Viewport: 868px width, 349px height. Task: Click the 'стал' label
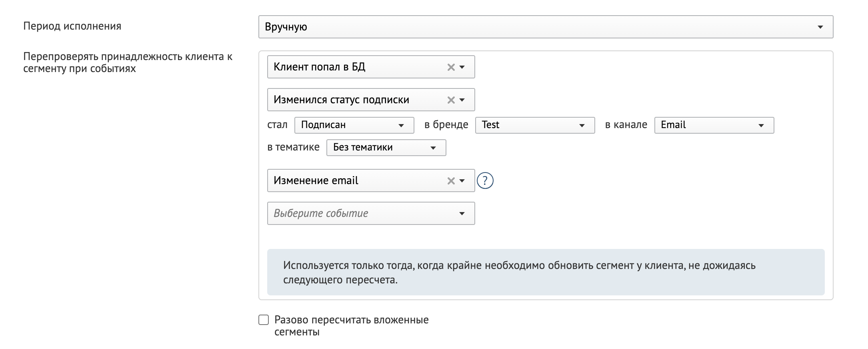277,125
